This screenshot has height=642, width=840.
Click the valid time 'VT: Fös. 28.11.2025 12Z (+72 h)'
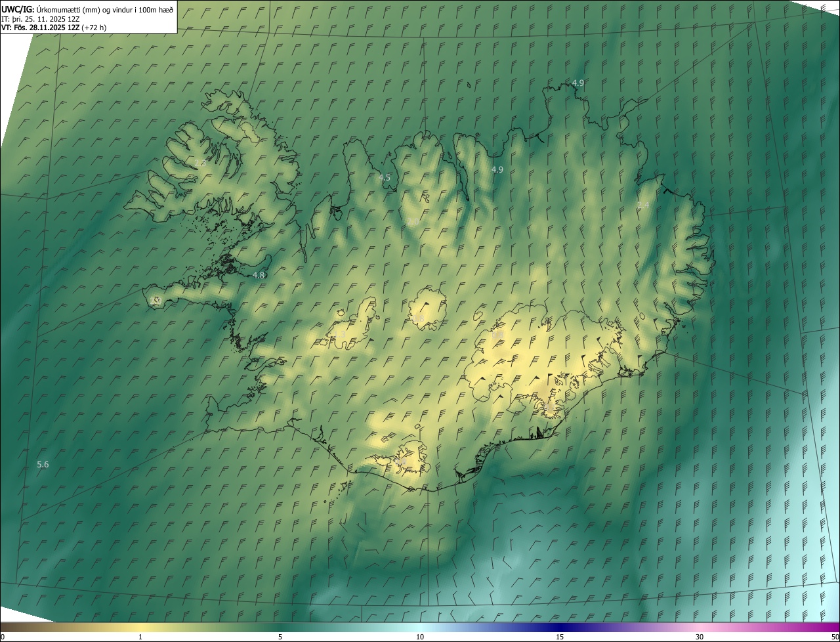[54, 28]
